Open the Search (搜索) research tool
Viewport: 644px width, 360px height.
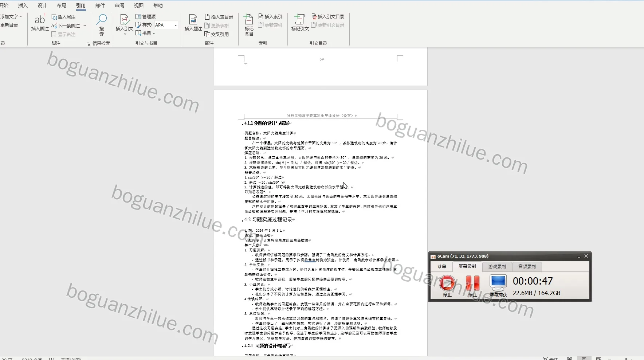coord(102,25)
